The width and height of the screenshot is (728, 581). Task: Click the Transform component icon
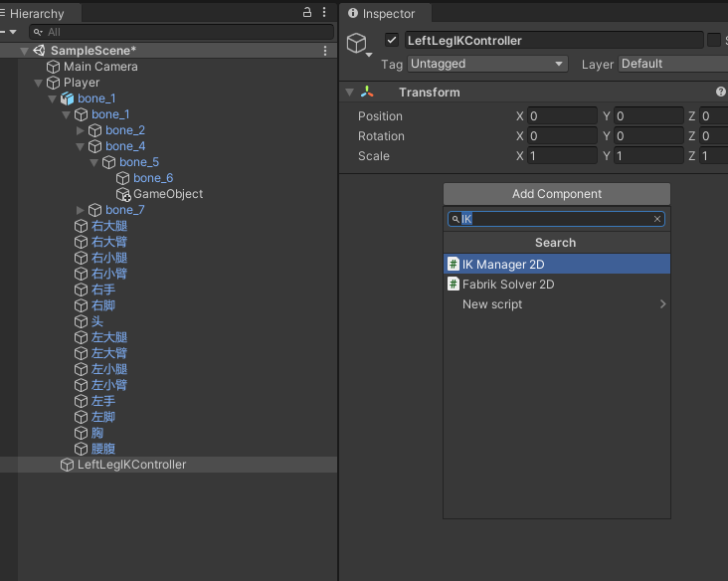(x=367, y=92)
